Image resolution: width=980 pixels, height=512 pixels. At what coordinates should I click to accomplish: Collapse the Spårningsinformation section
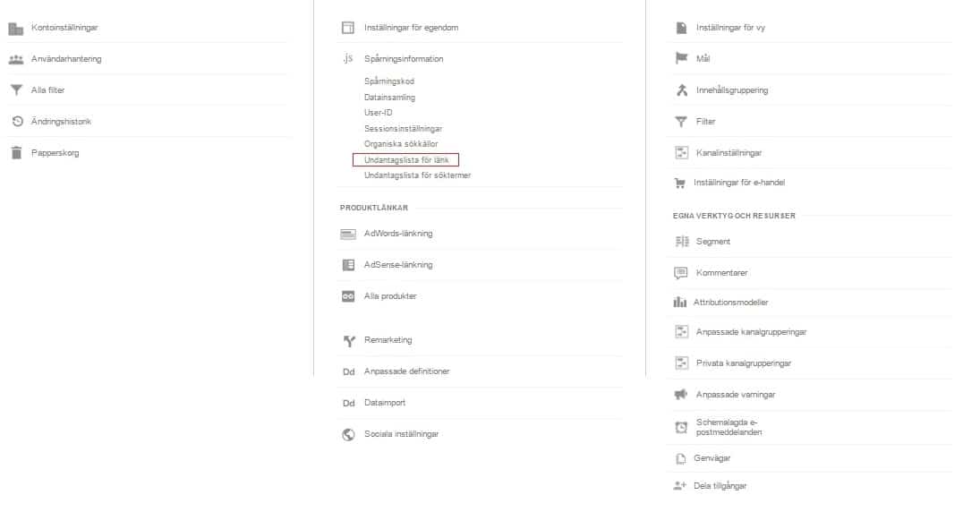[403, 59]
